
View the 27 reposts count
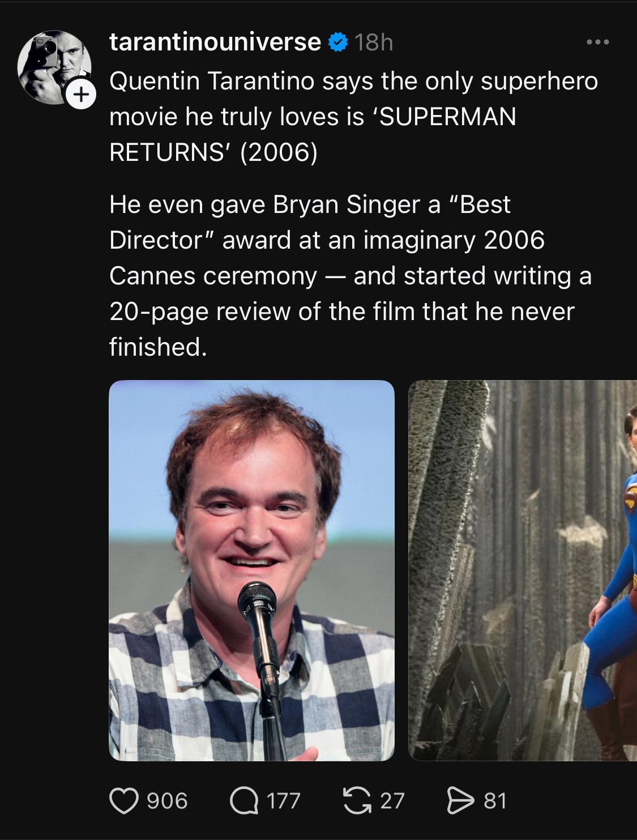392,801
